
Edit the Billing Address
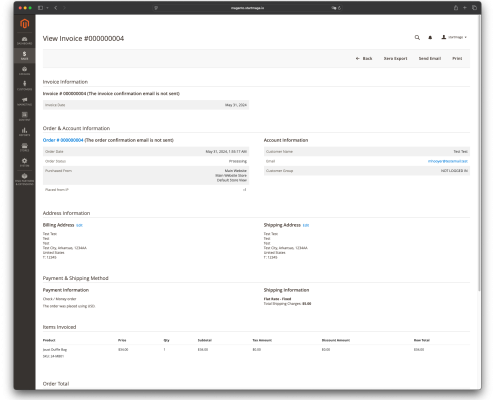(79, 225)
